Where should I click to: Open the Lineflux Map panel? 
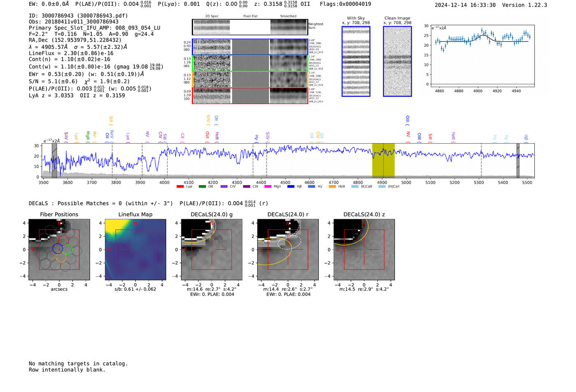[135, 249]
